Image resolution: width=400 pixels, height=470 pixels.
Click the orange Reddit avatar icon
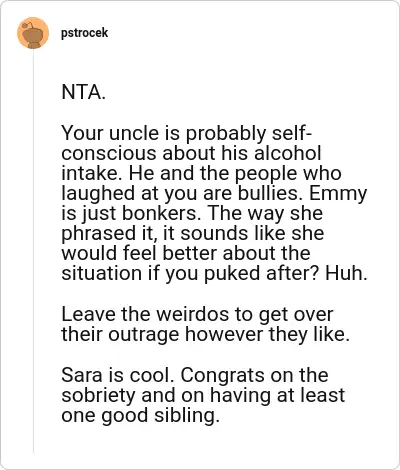point(33,33)
